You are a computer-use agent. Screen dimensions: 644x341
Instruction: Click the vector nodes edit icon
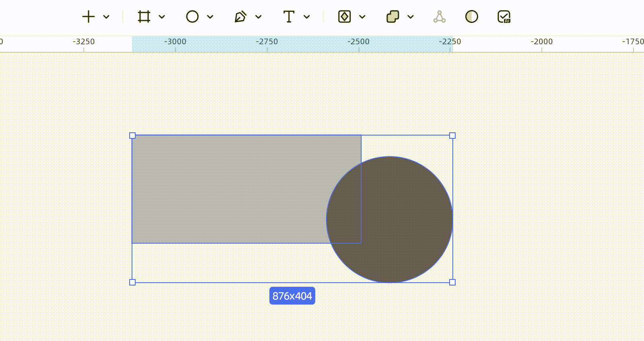[440, 16]
